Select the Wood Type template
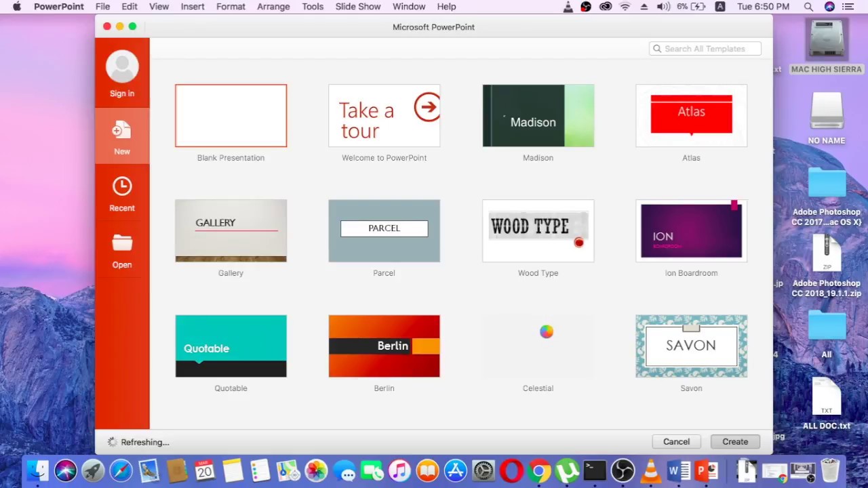This screenshot has width=868, height=488. 538,231
